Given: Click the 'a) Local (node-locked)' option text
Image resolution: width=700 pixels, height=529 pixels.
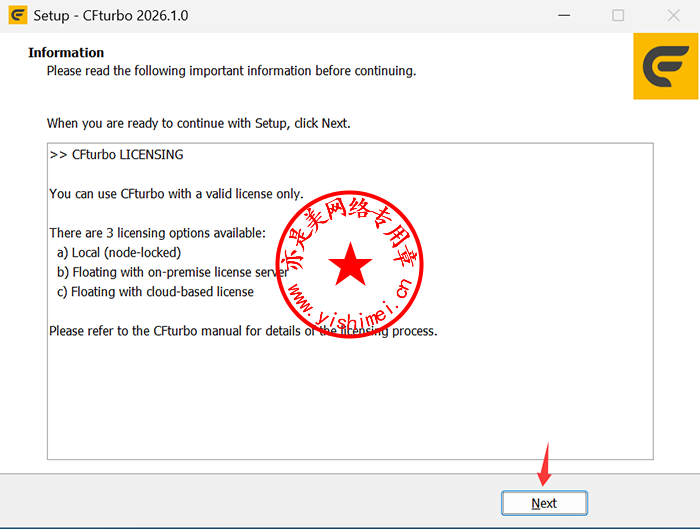Looking at the screenshot, I should 119,253.
